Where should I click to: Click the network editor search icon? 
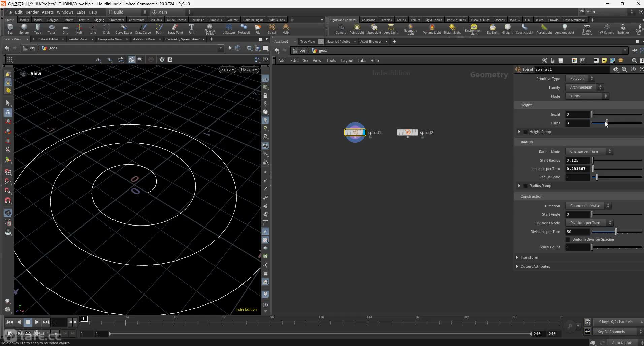coord(634,61)
